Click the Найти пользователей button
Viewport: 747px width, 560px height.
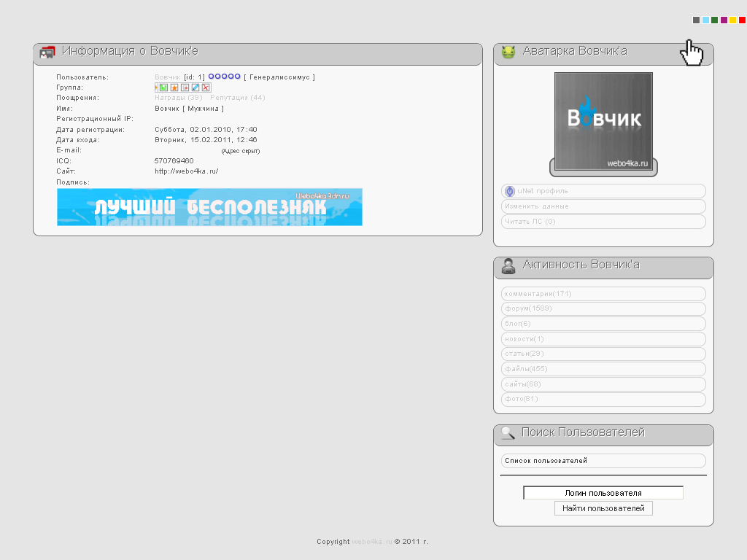[x=603, y=508]
